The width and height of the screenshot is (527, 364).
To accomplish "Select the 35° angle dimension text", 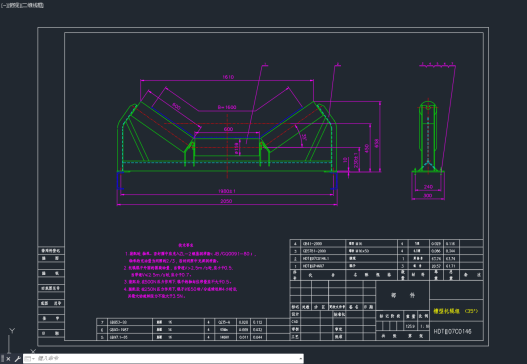I will tap(304, 137).
